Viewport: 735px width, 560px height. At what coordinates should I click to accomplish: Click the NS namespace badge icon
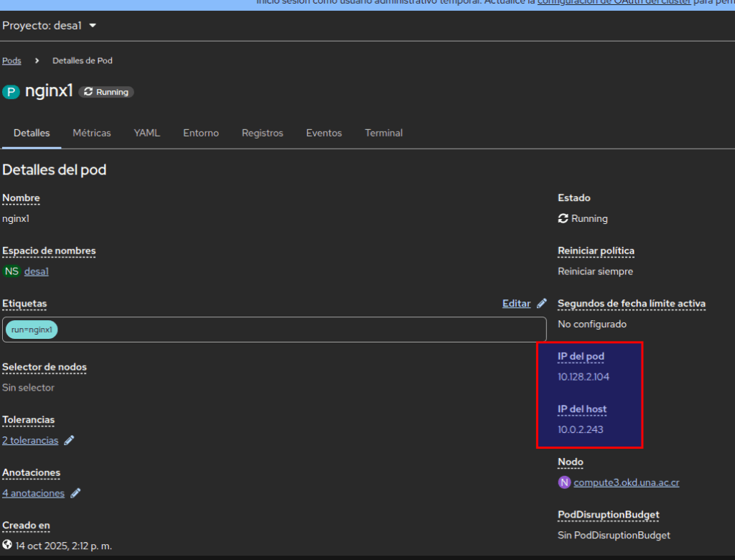(x=11, y=271)
